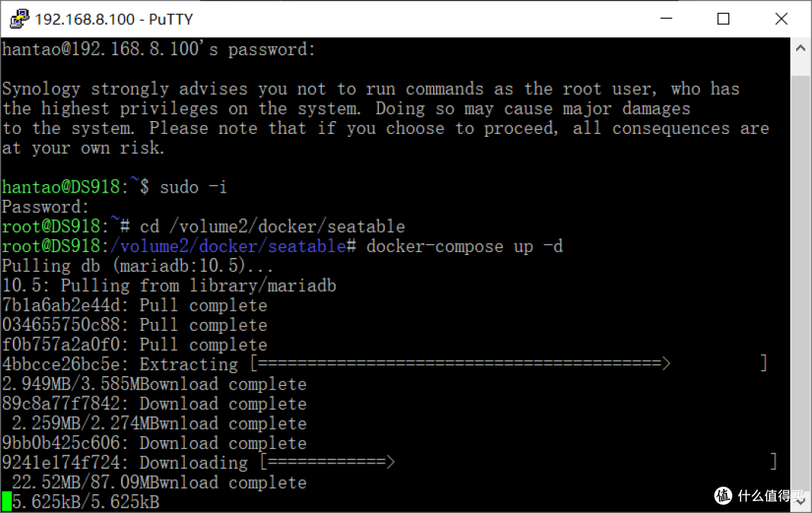Image resolution: width=812 pixels, height=513 pixels.
Task: Open the PuTTY system menu icon
Action: 19,18
